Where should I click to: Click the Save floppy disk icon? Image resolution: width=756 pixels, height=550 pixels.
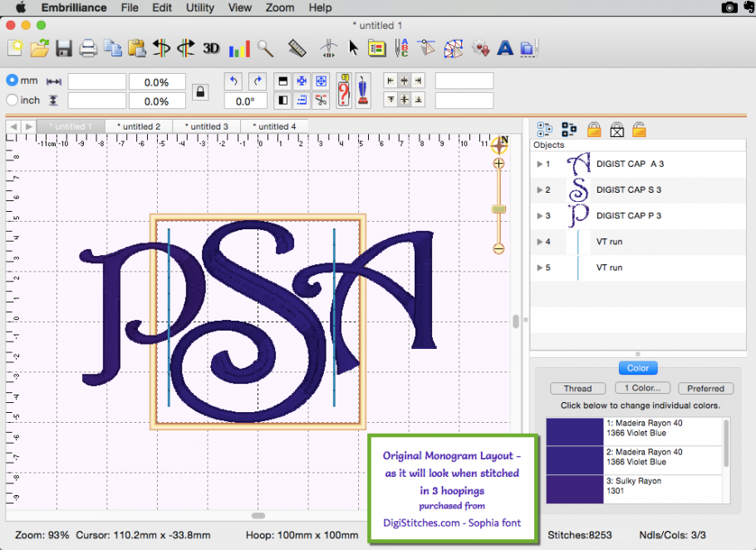[x=64, y=48]
